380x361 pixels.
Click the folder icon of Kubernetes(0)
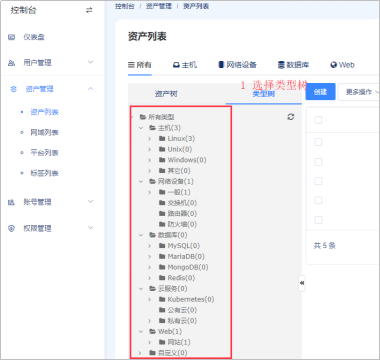coord(162,299)
